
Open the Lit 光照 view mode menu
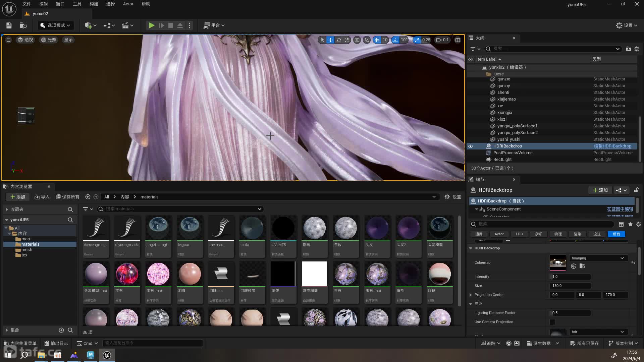pyautogui.click(x=49, y=40)
